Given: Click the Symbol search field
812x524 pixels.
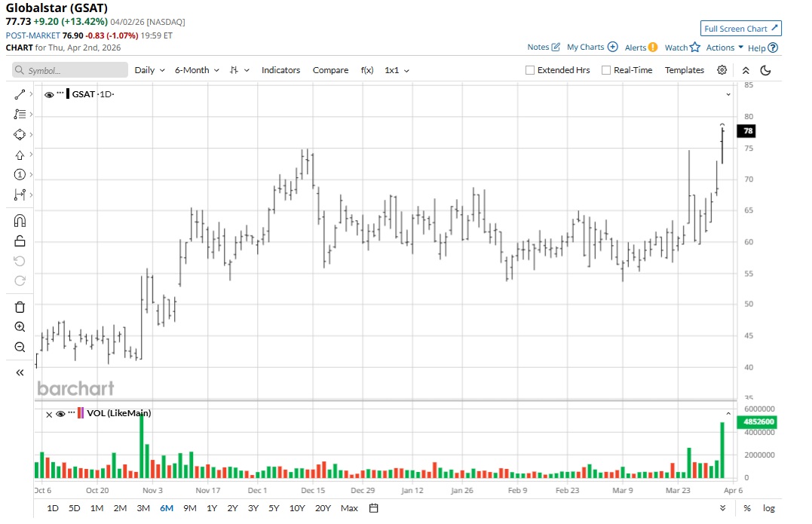Looking at the screenshot, I should click(x=70, y=70).
